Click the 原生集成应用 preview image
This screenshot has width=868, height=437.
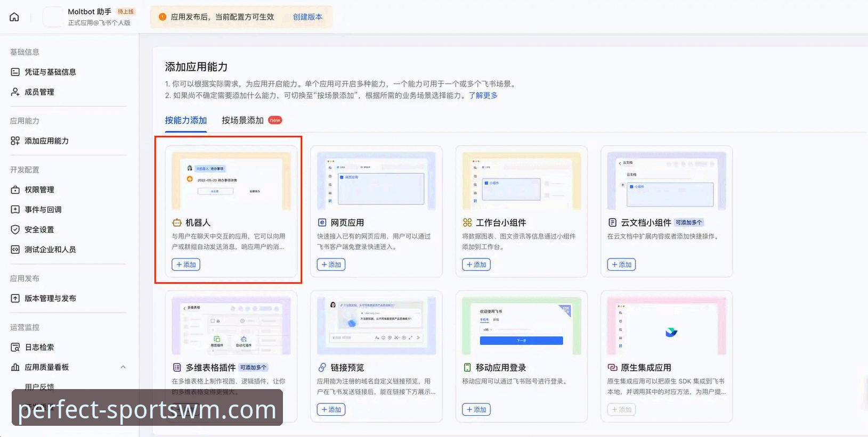(x=667, y=326)
